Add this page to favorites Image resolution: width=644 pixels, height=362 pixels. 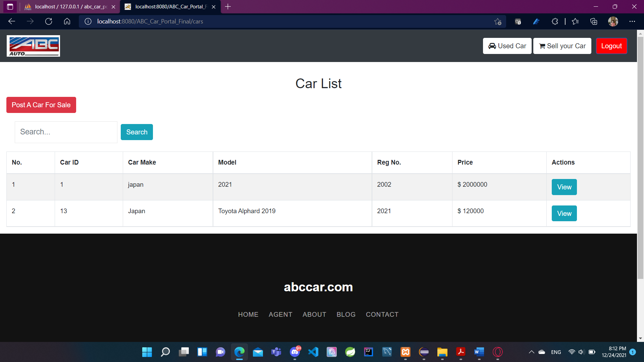point(498,21)
